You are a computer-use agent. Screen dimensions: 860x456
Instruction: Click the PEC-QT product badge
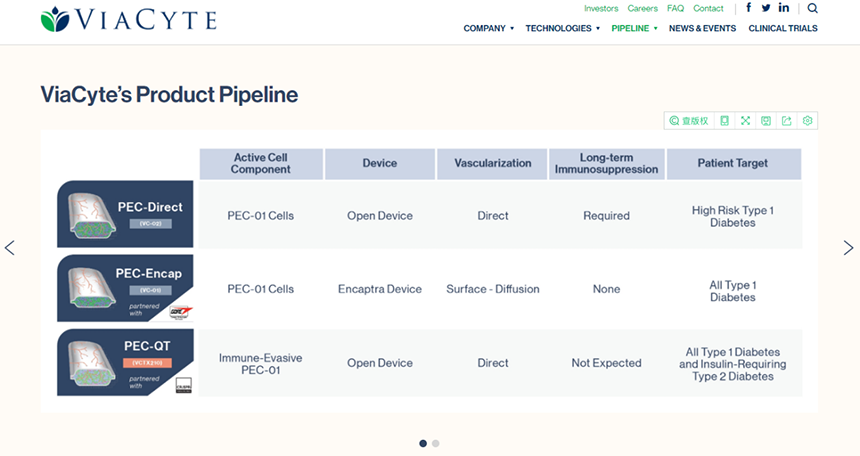(x=125, y=362)
